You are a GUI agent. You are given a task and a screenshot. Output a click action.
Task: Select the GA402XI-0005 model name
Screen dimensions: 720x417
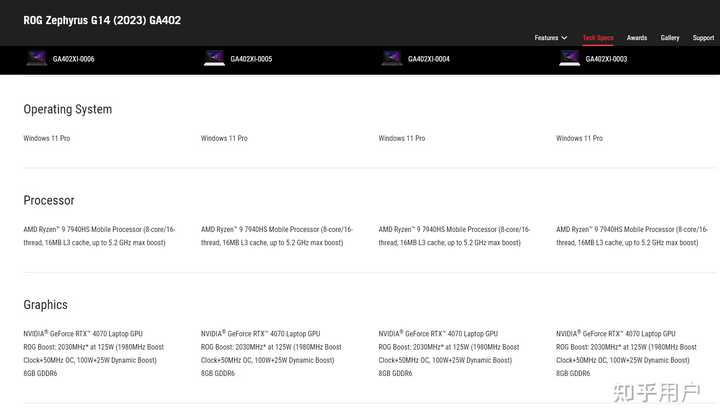coord(251,59)
